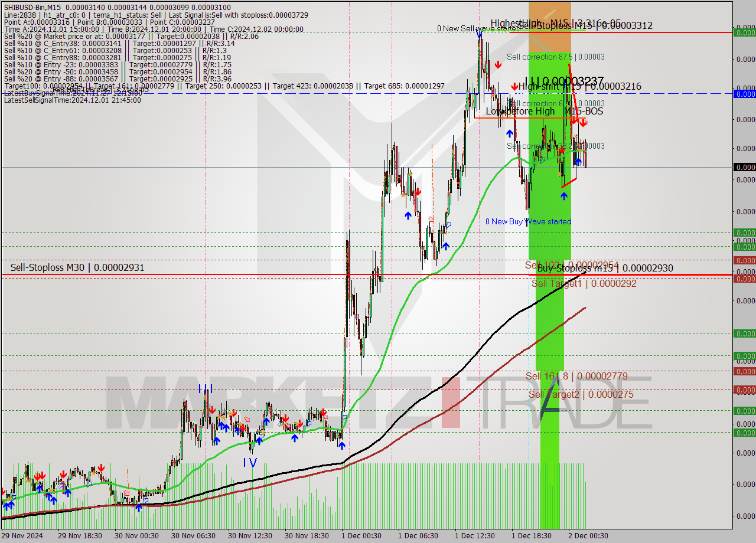Viewport: 756px width, 543px height.
Task: Select the '0 New Sell wave started' label
Action: point(478,28)
